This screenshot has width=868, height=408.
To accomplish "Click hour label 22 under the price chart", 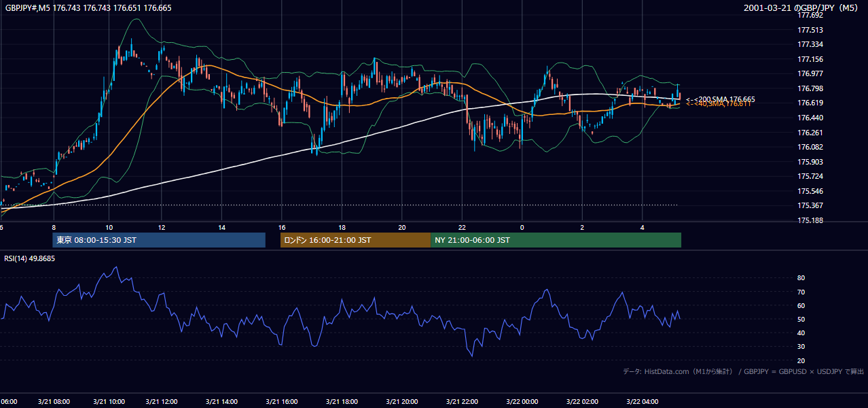I will pyautogui.click(x=462, y=228).
